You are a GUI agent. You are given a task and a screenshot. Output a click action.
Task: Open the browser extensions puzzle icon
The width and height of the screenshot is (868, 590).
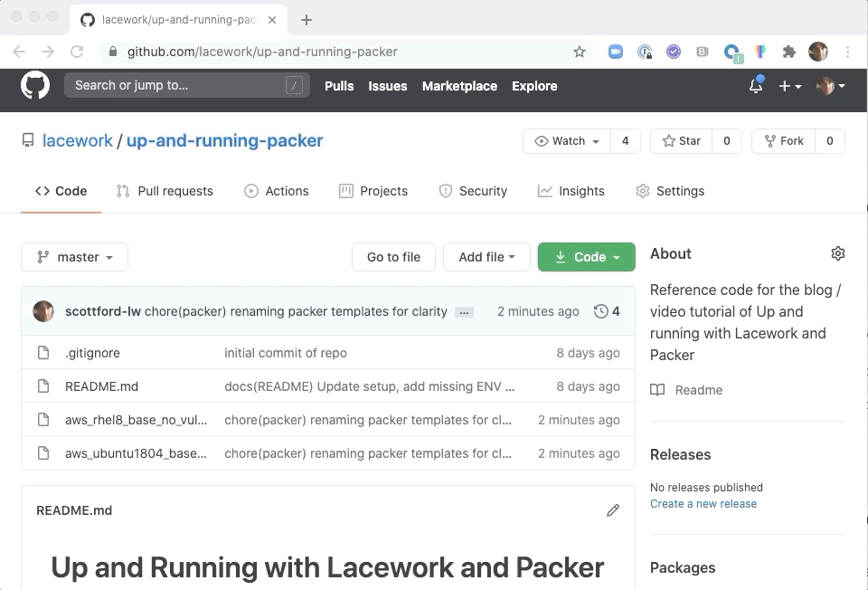click(788, 52)
